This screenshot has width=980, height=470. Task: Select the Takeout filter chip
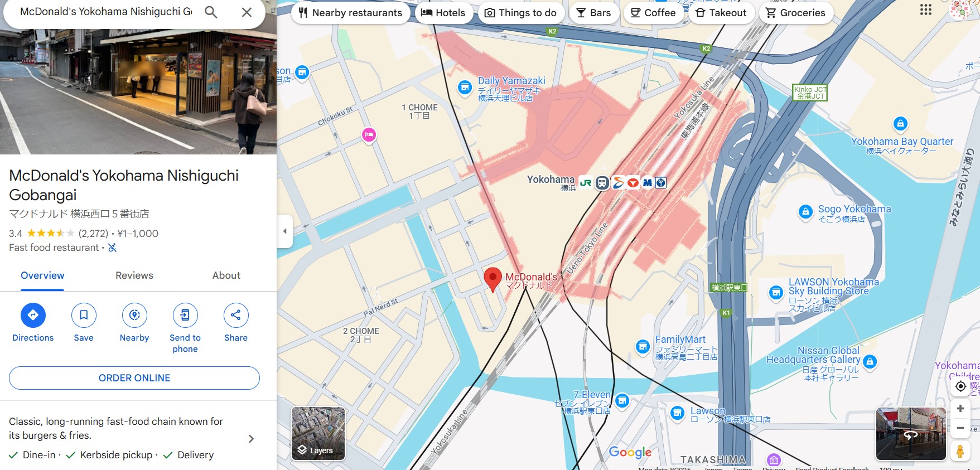pyautogui.click(x=722, y=13)
